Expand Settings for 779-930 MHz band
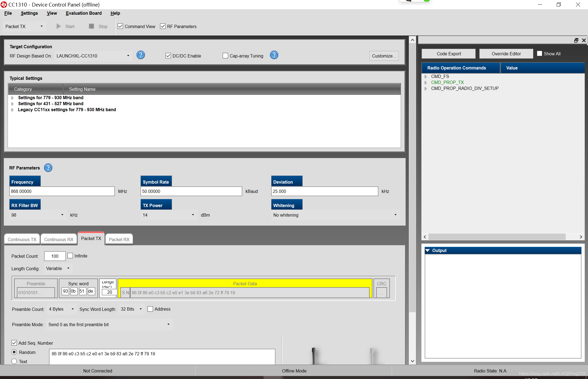The image size is (588, 379). coord(12,97)
